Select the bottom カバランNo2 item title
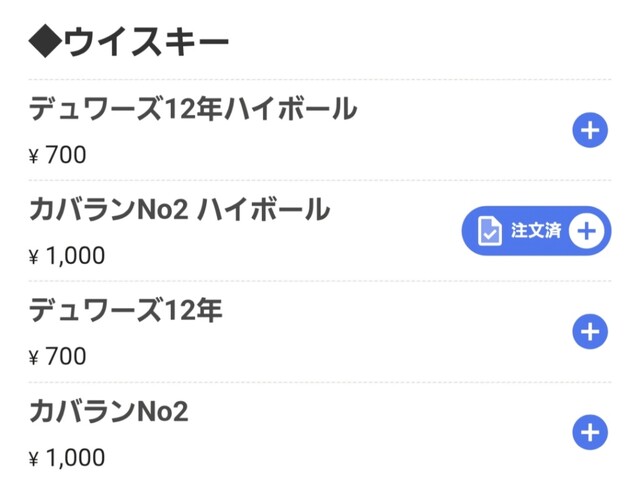Image resolution: width=640 pixels, height=480 pixels. [x=108, y=412]
